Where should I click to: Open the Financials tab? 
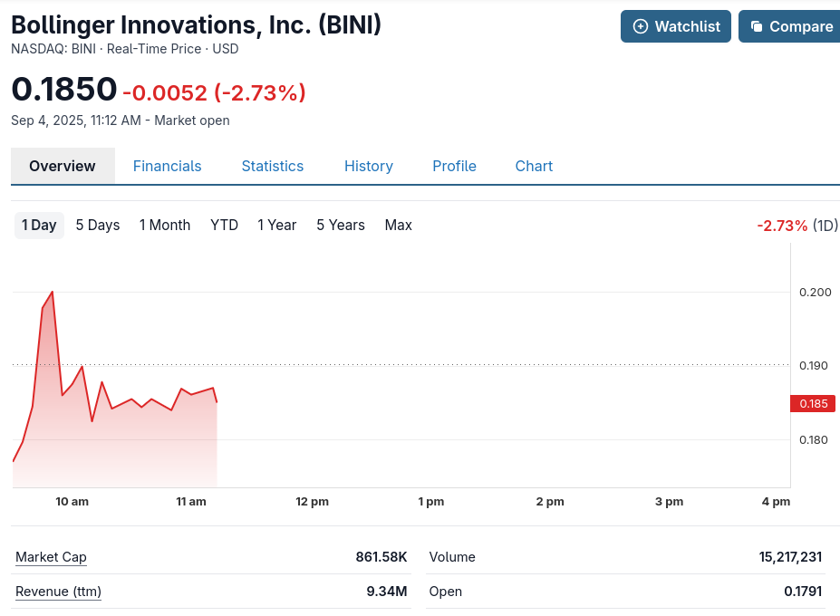click(x=167, y=166)
